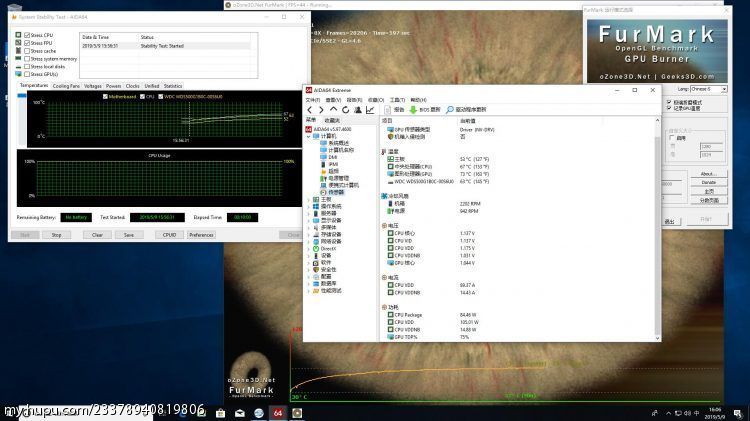The height and width of the screenshot is (421, 750).
Task: Switch to FurMark taskbar icon
Action: pos(297,413)
